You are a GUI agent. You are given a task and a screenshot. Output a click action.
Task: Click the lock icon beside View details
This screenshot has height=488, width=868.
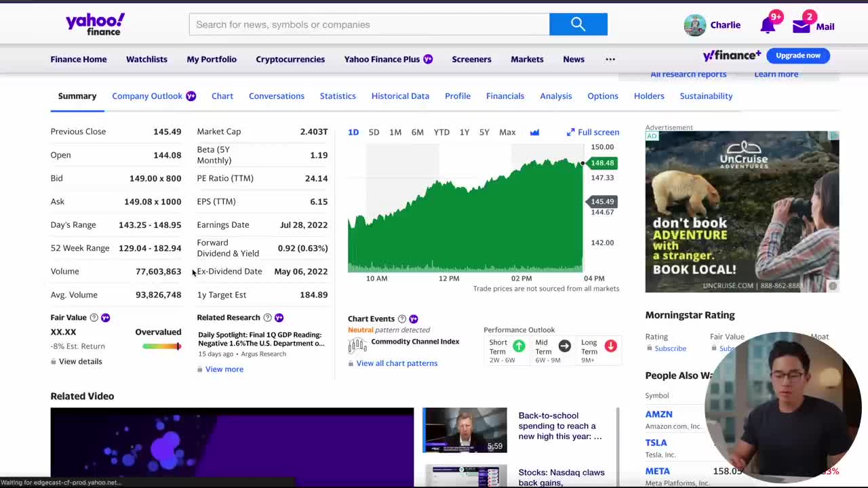point(54,361)
